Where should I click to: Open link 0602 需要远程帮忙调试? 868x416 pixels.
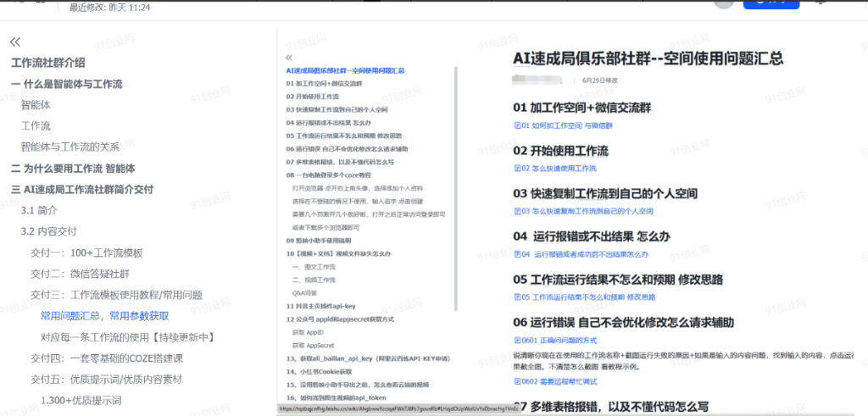pyautogui.click(x=556, y=382)
